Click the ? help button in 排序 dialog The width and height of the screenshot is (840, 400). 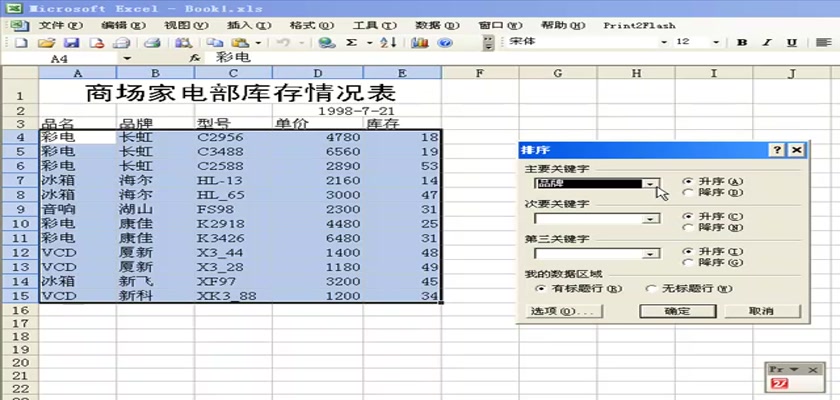pyautogui.click(x=777, y=150)
